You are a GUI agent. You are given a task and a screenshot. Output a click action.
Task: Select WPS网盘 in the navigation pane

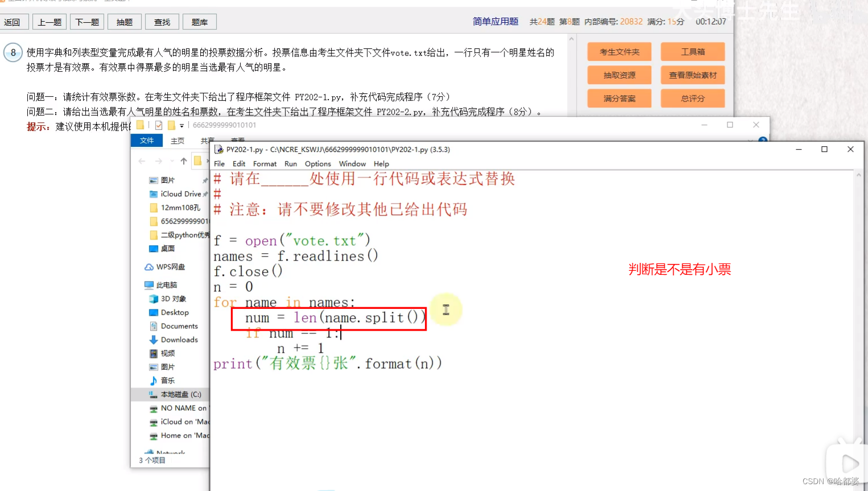point(171,267)
